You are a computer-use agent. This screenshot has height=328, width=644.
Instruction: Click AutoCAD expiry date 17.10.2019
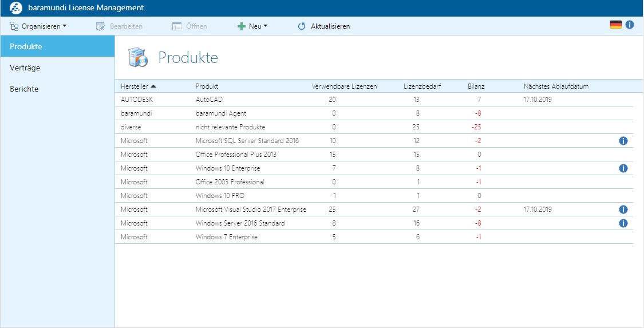(538, 100)
